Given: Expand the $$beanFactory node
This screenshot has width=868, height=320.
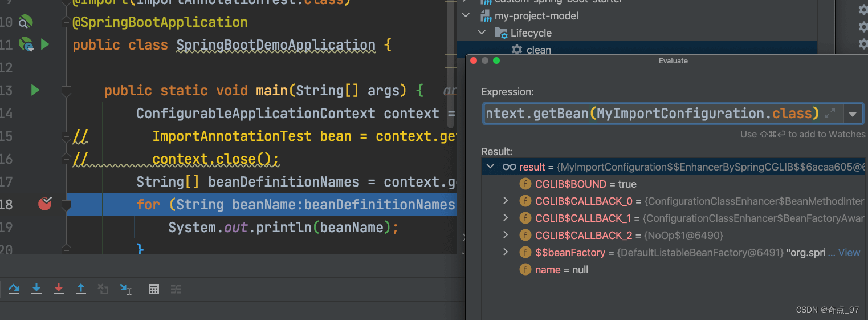Looking at the screenshot, I should (x=505, y=252).
